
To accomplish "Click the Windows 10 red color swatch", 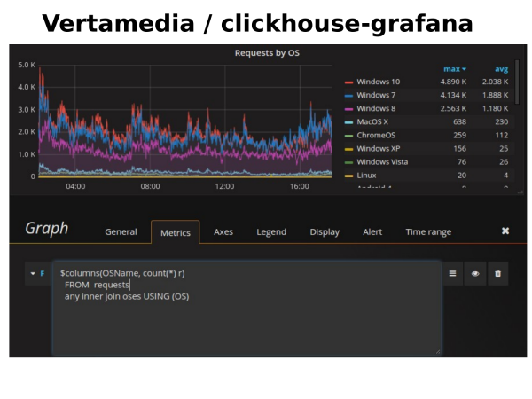I will (348, 82).
